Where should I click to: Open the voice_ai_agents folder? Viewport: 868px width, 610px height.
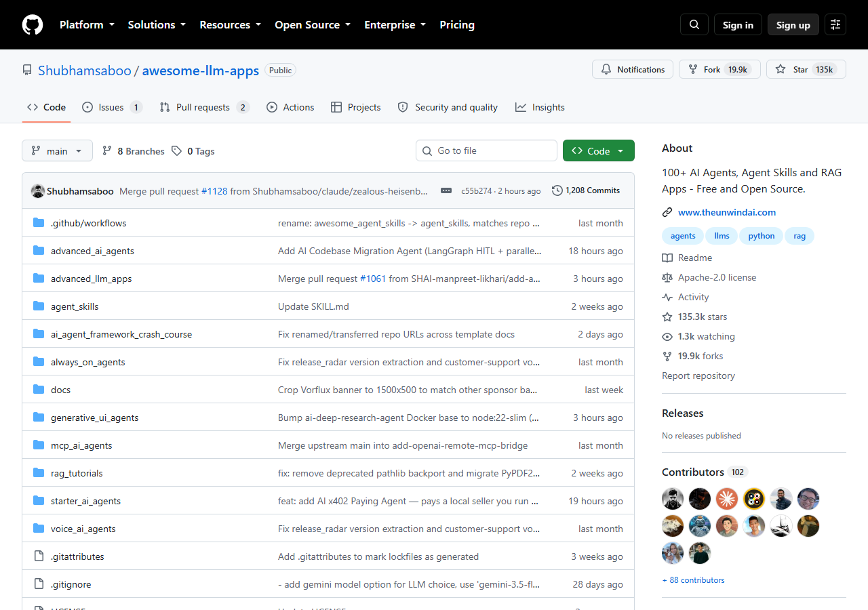click(x=83, y=529)
